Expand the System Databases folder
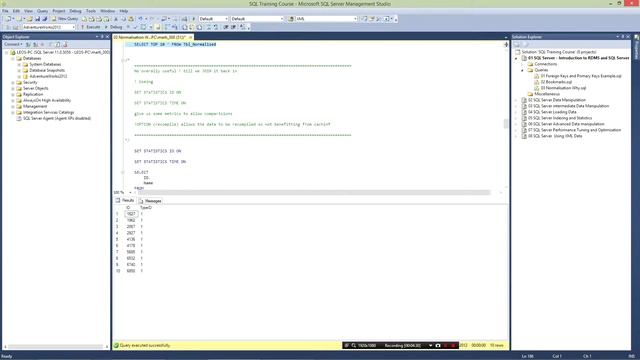640x360 pixels. (x=19, y=64)
